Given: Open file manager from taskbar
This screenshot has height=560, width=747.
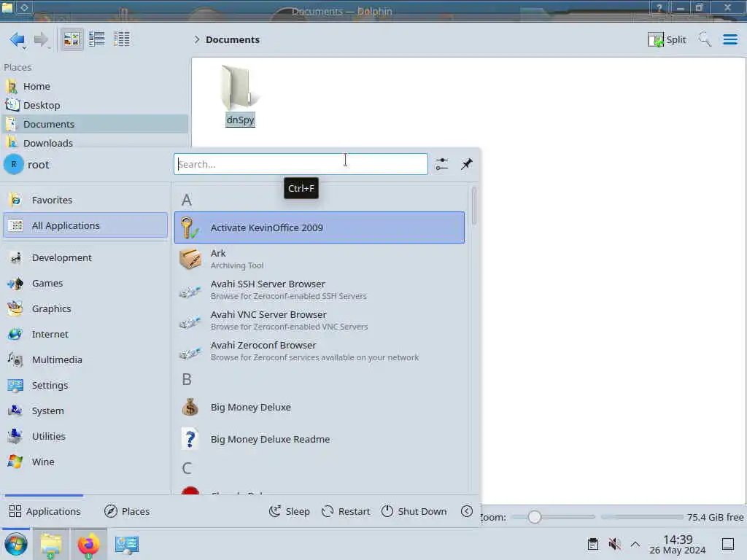Looking at the screenshot, I should coord(51,544).
